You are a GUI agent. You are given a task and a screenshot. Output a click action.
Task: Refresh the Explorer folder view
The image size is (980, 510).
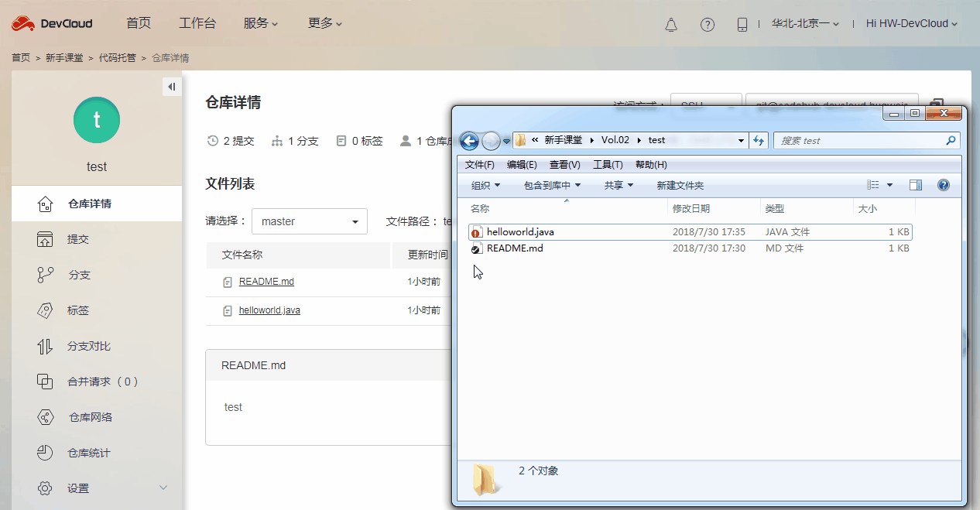pyautogui.click(x=759, y=140)
